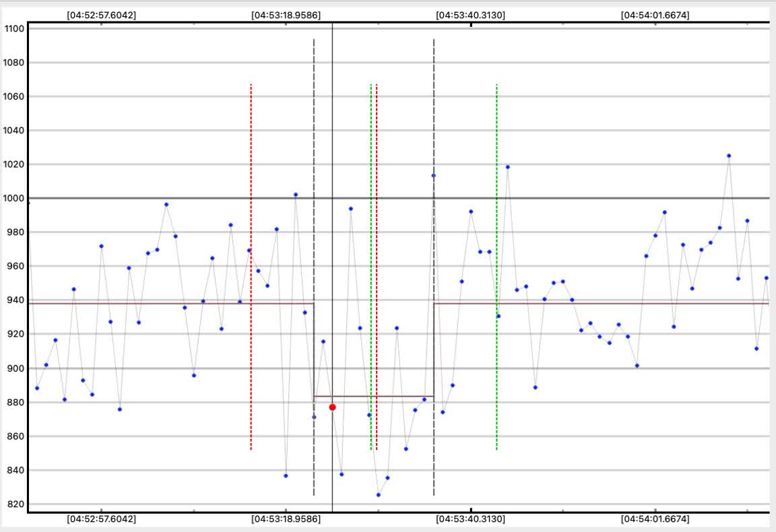Click the 820 y-axis label
Viewport: 776px width, 532px height.
(13, 504)
